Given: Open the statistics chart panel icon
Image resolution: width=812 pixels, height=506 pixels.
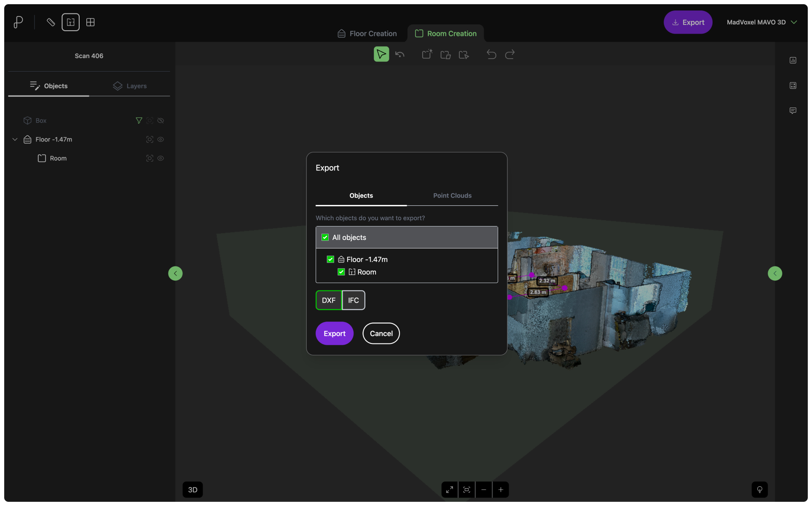Looking at the screenshot, I should click(793, 60).
